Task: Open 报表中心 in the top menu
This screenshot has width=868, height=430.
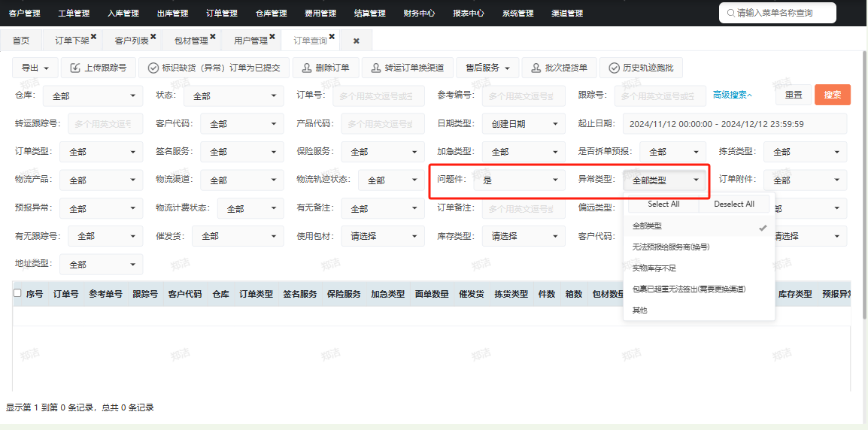Action: click(x=469, y=13)
